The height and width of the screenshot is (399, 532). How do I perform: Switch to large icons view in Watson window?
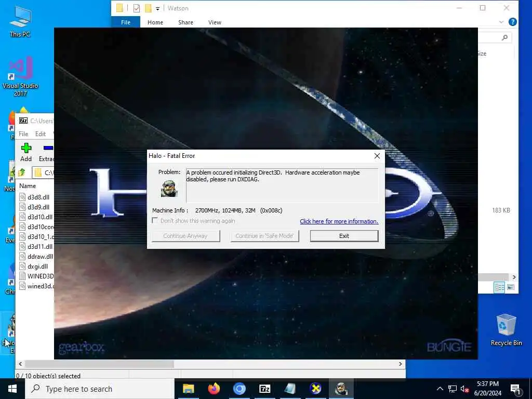pos(511,287)
